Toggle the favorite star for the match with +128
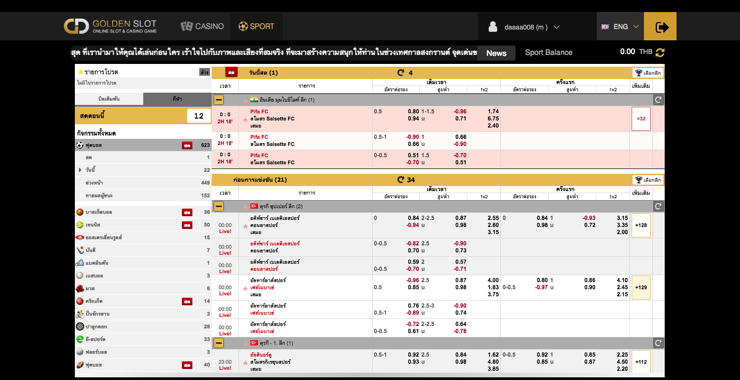This screenshot has width=740, height=380. (x=245, y=226)
